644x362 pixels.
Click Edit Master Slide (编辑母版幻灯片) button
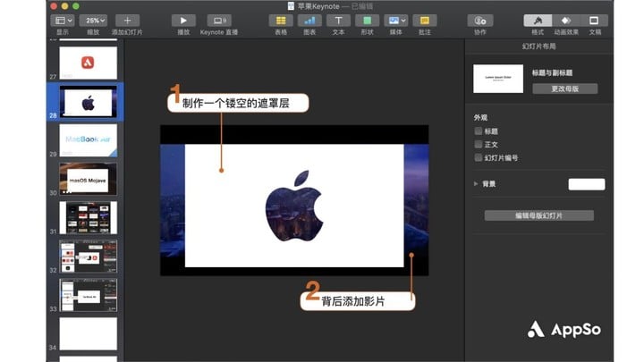538,215
